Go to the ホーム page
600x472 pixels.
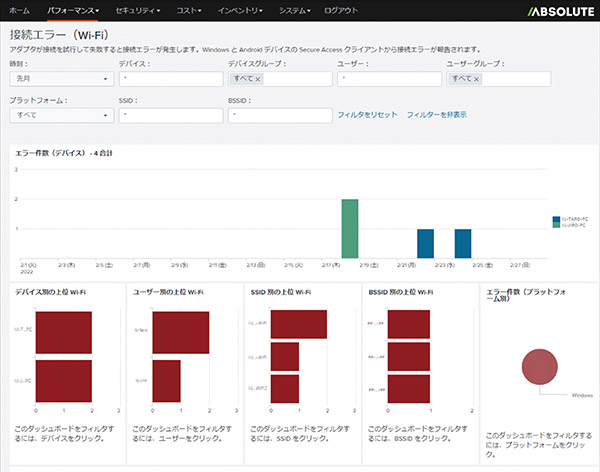click(x=19, y=9)
